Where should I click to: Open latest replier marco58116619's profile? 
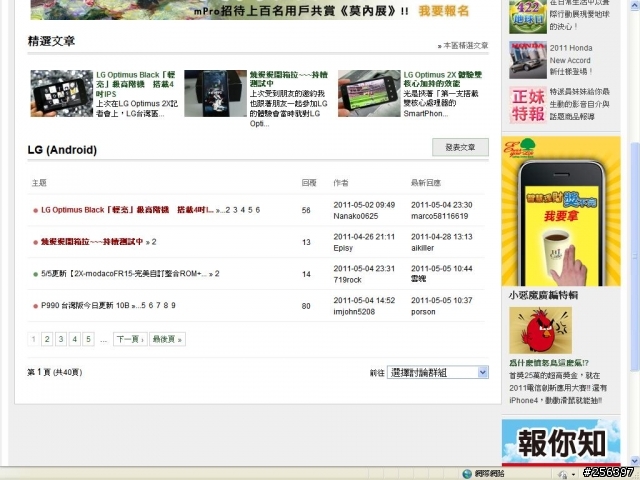click(440, 216)
